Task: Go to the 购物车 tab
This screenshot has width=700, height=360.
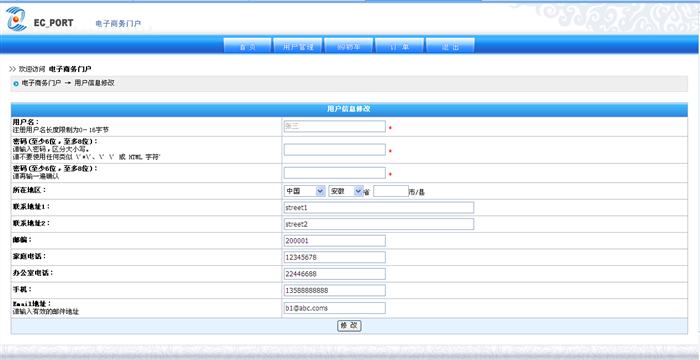Action: [x=349, y=46]
